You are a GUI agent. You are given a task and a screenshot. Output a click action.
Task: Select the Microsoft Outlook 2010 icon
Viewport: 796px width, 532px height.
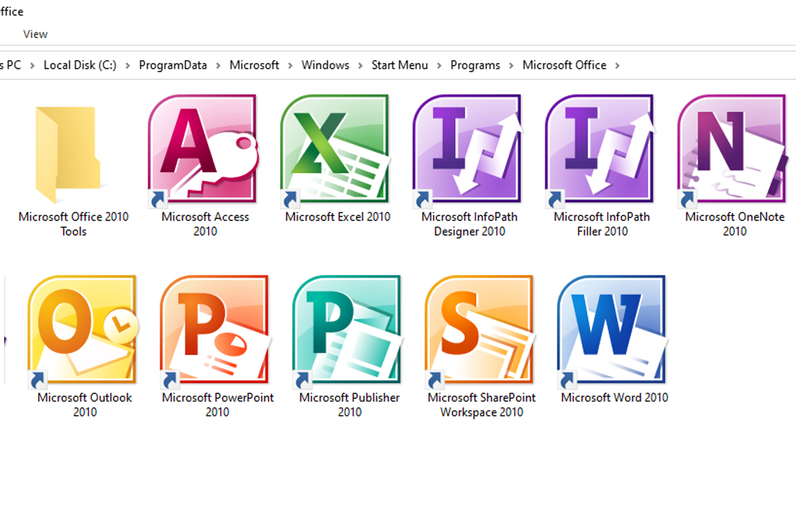click(x=84, y=331)
